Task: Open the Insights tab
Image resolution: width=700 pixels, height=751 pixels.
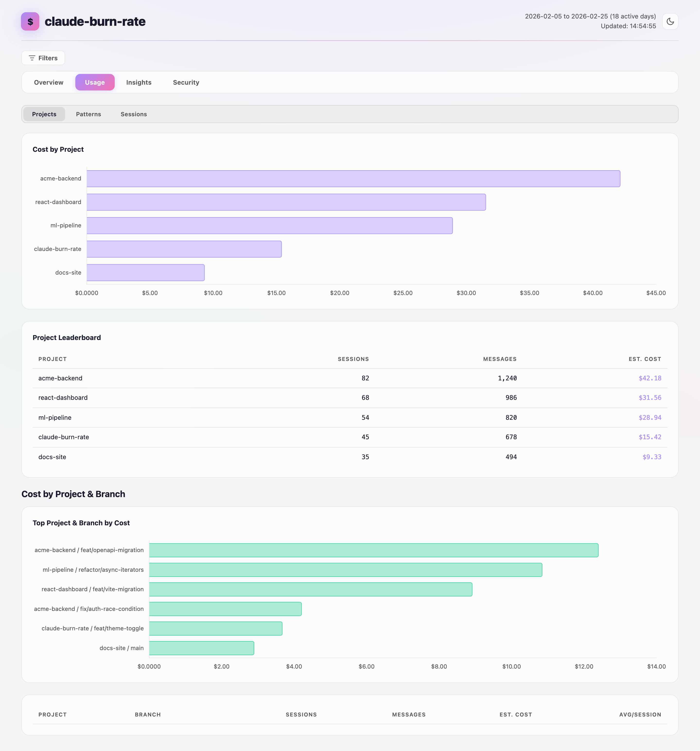Action: click(139, 82)
